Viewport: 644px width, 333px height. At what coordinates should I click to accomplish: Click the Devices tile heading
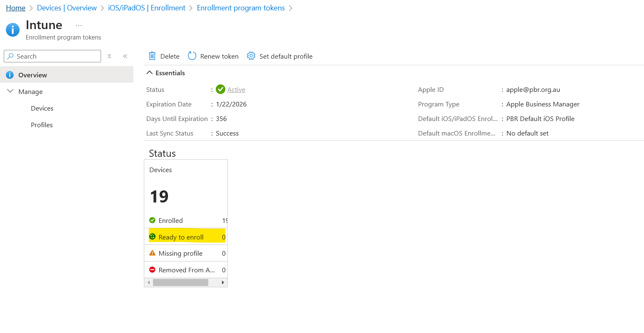(x=160, y=170)
